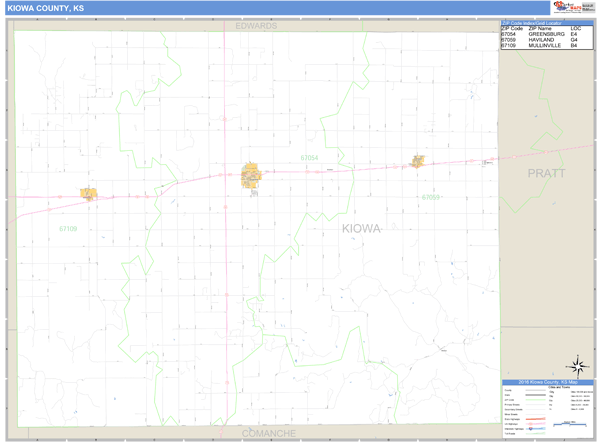Click the 'COMANCHE' county label
The image size is (600, 442).
click(269, 433)
